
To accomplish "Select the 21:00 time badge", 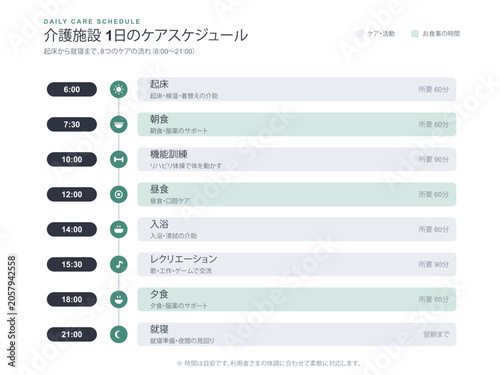I will click(72, 334).
